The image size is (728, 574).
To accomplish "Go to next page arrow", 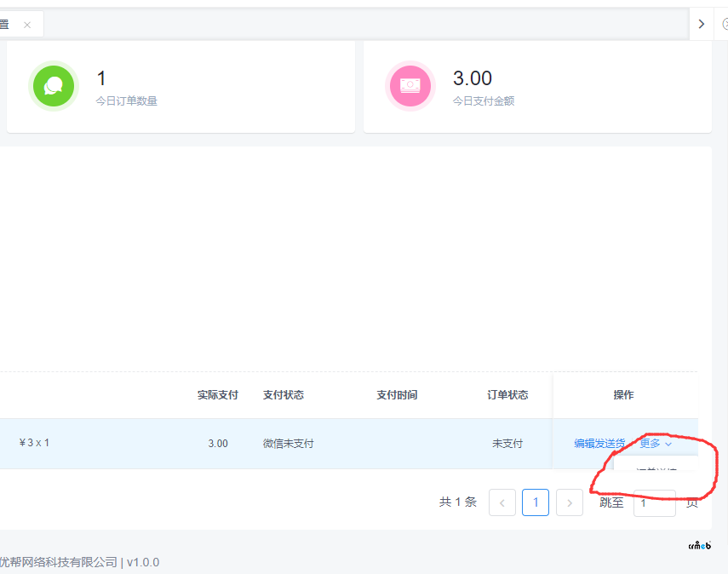I will [x=570, y=502].
